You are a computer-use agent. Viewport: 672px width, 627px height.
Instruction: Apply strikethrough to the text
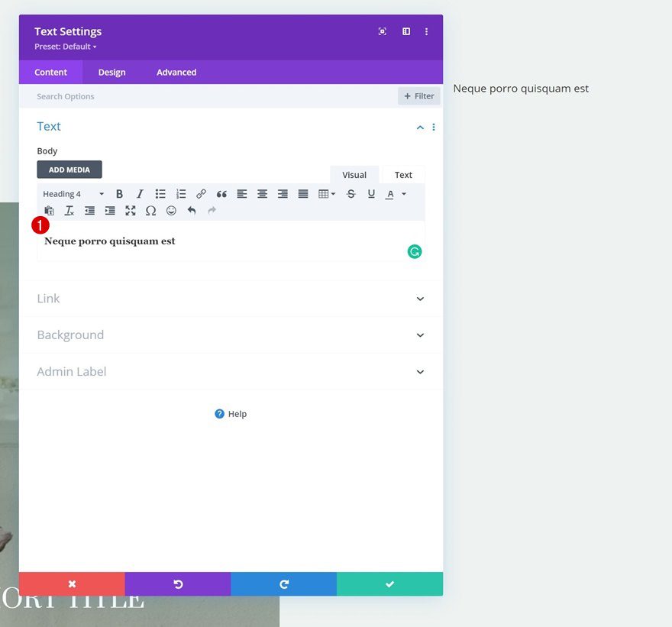click(x=351, y=193)
